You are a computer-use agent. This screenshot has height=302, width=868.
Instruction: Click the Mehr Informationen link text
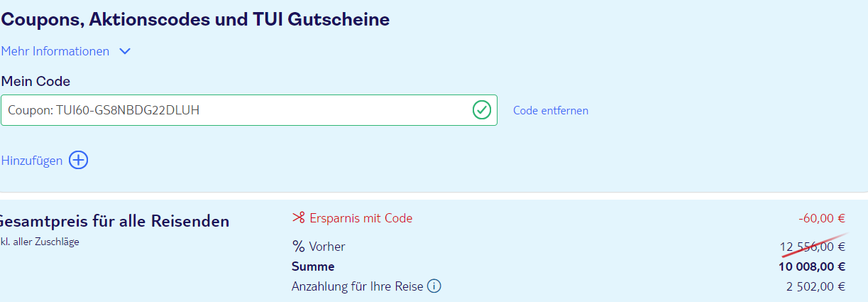55,51
